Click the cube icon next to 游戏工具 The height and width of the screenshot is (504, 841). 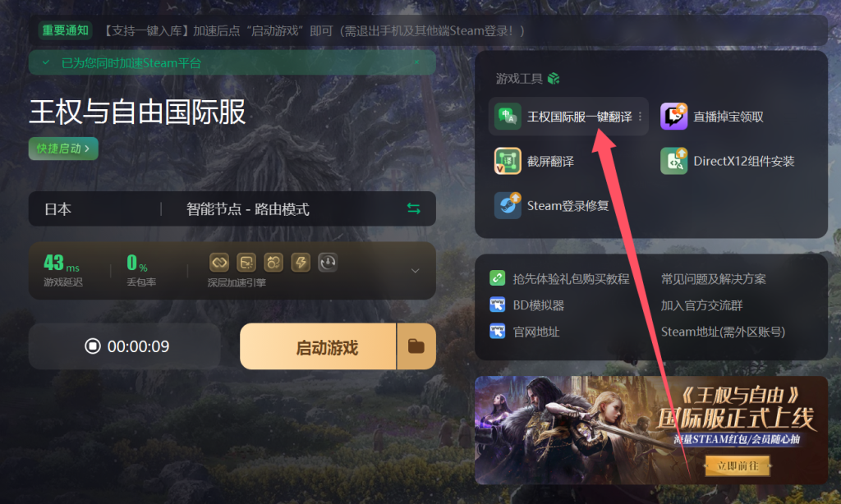pos(554,79)
